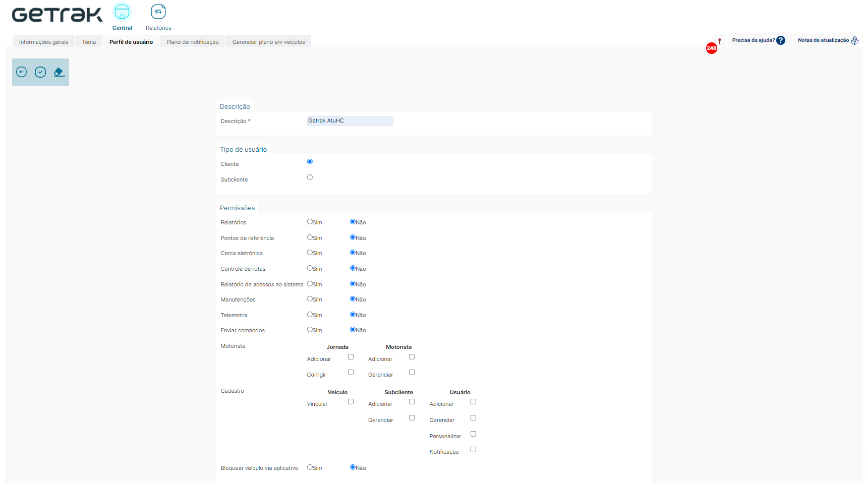The height and width of the screenshot is (483, 868).
Task: Set Manutenções permission to Sim
Action: [310, 299]
